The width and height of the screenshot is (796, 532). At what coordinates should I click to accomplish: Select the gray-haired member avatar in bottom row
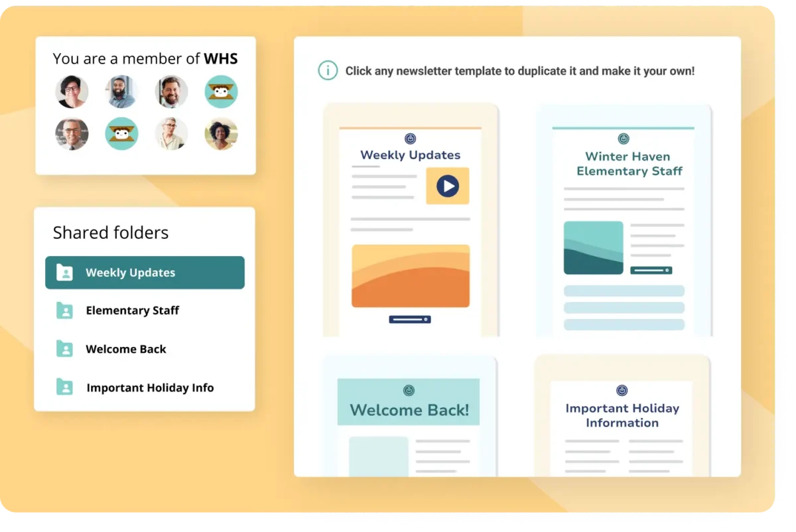[x=171, y=134]
